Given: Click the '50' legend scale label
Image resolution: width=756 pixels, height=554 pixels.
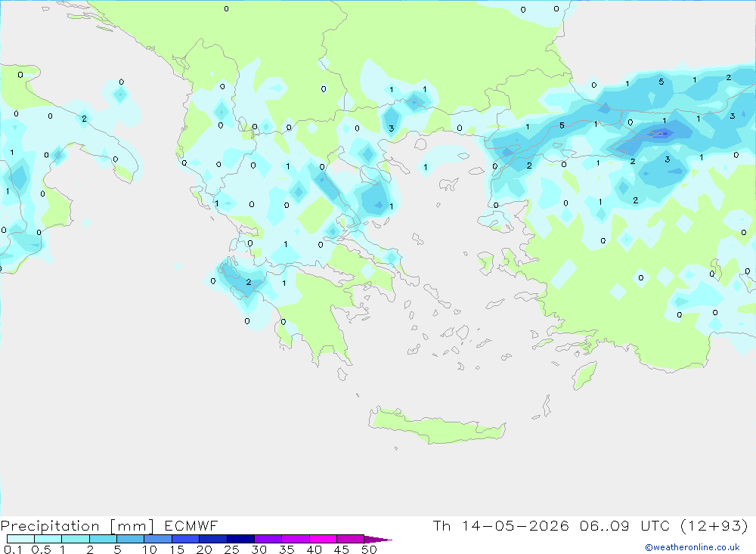Looking at the screenshot, I should point(369,549).
